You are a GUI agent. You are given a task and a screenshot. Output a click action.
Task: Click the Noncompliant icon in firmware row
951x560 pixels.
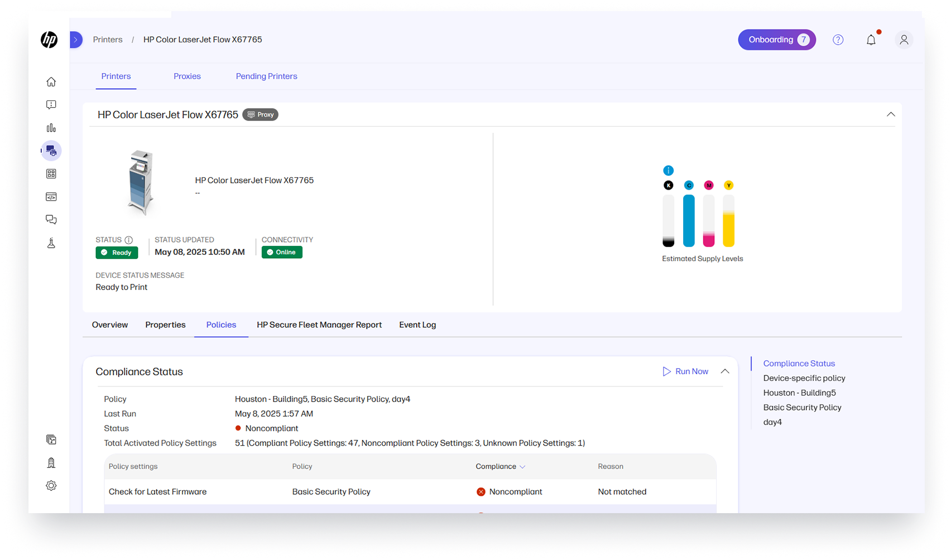click(x=481, y=492)
